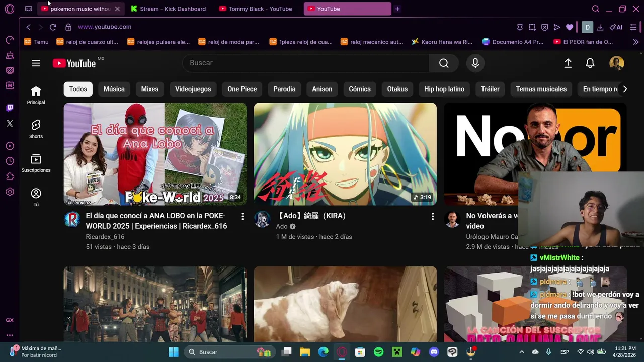Viewport: 644px width, 362px height.
Task: Open the YouTube hamburger guide menu
Action: (36, 63)
